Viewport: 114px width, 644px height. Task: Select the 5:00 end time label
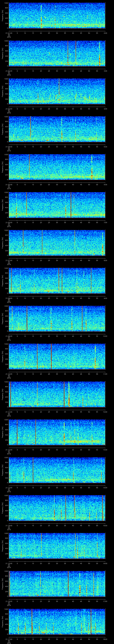(x=105, y=147)
